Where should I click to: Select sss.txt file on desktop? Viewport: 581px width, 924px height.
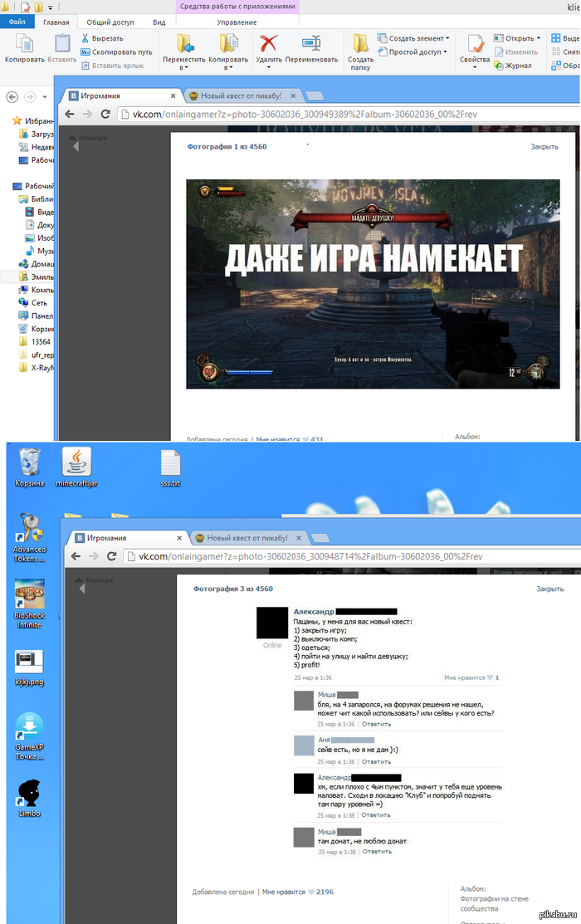(170, 468)
